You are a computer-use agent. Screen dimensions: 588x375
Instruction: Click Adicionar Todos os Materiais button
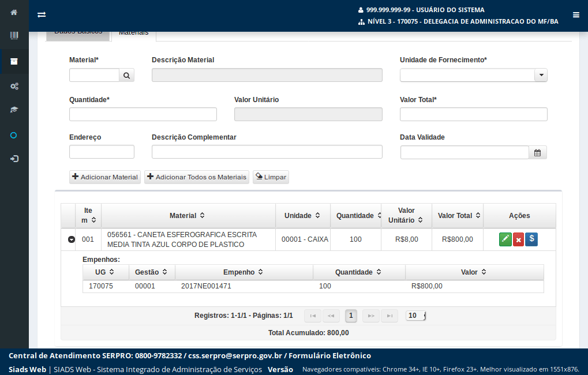click(197, 177)
